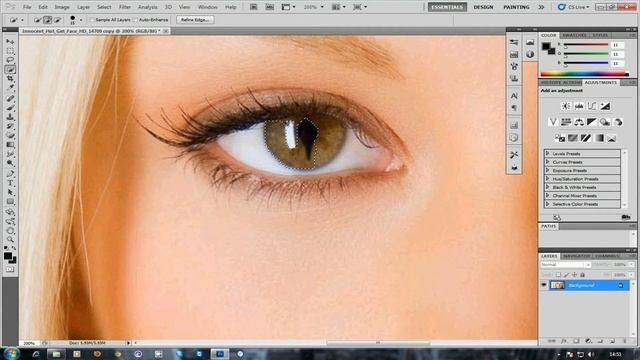Click the toolbox foreground color swatch
This screenshot has width=640, height=360.
tap(8, 256)
